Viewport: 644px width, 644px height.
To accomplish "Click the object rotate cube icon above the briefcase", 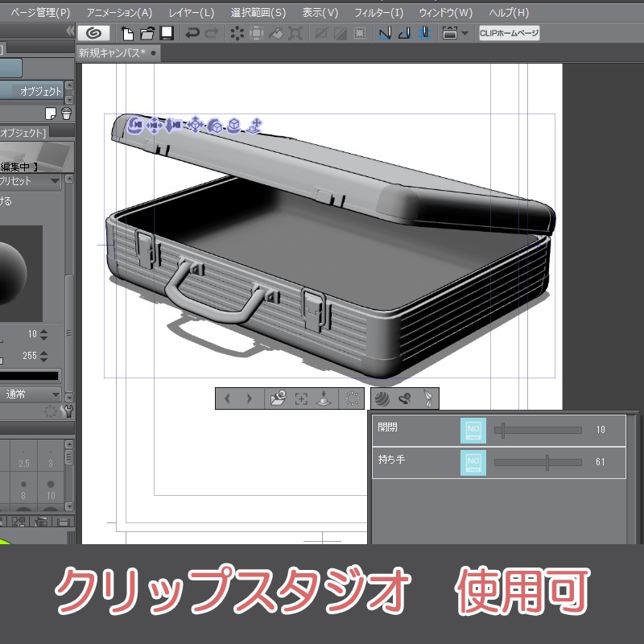I will (214, 122).
